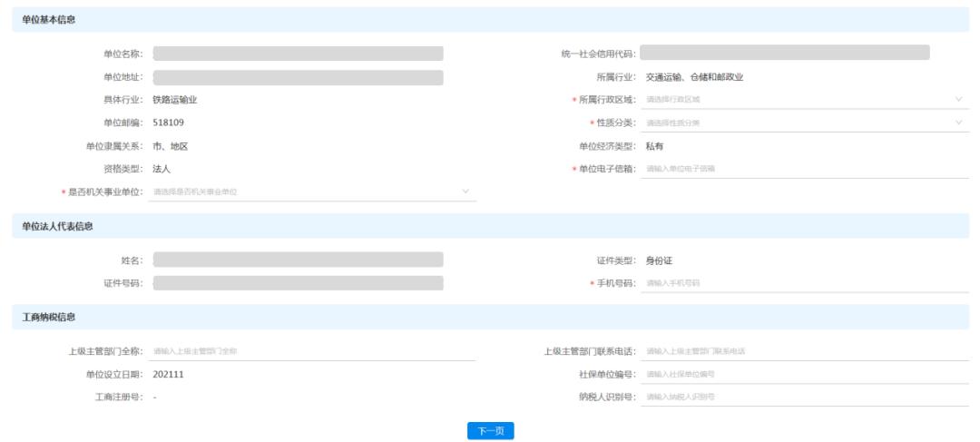Click the 工商纳税信息 section header

49,318
